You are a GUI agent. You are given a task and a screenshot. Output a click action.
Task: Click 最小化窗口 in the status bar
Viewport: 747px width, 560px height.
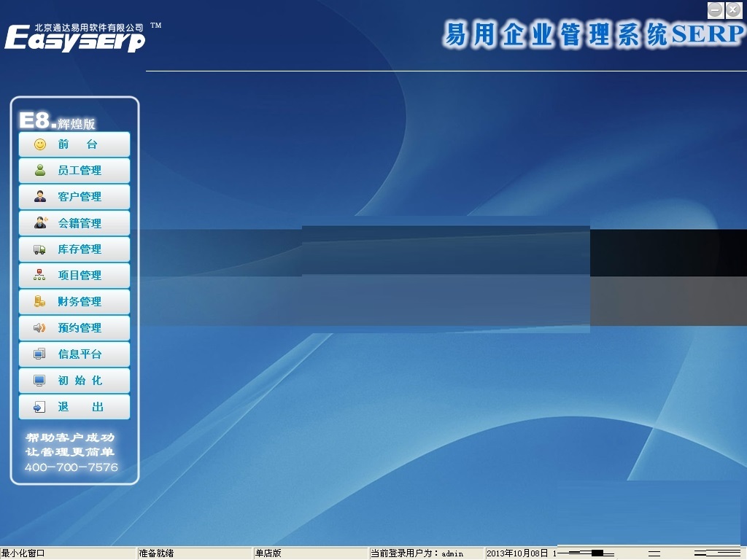coord(23,553)
